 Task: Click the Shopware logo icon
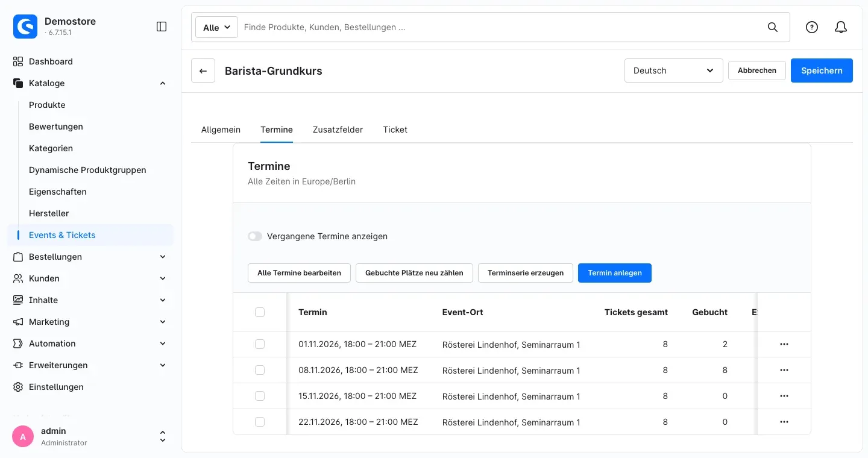pyautogui.click(x=25, y=27)
